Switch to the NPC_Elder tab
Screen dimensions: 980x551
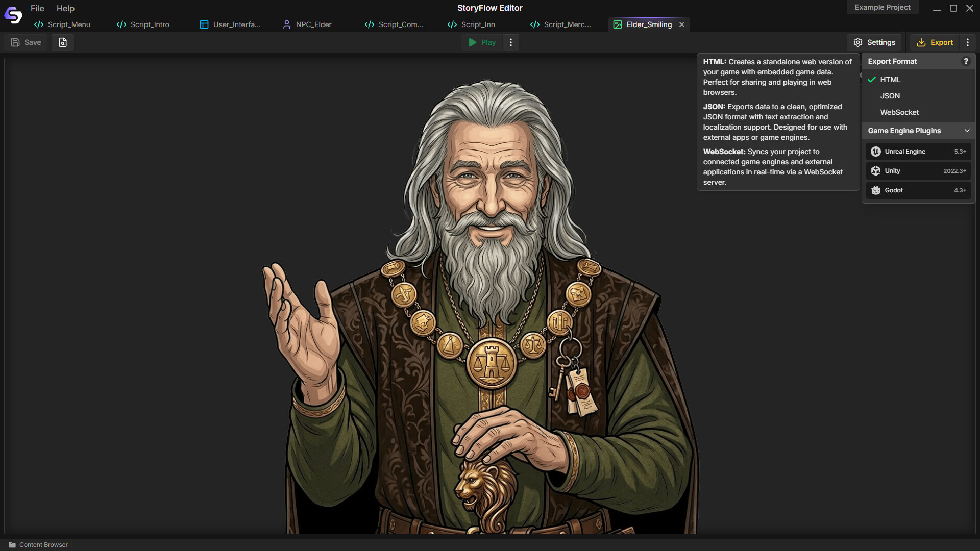pyautogui.click(x=307, y=24)
